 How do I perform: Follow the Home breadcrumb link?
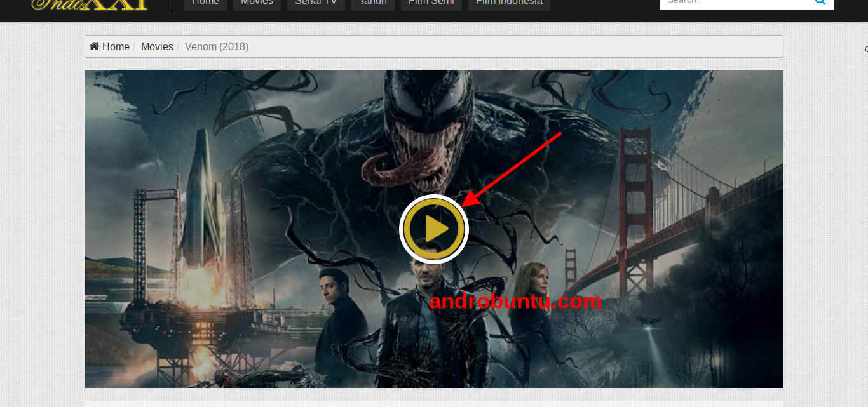click(116, 46)
